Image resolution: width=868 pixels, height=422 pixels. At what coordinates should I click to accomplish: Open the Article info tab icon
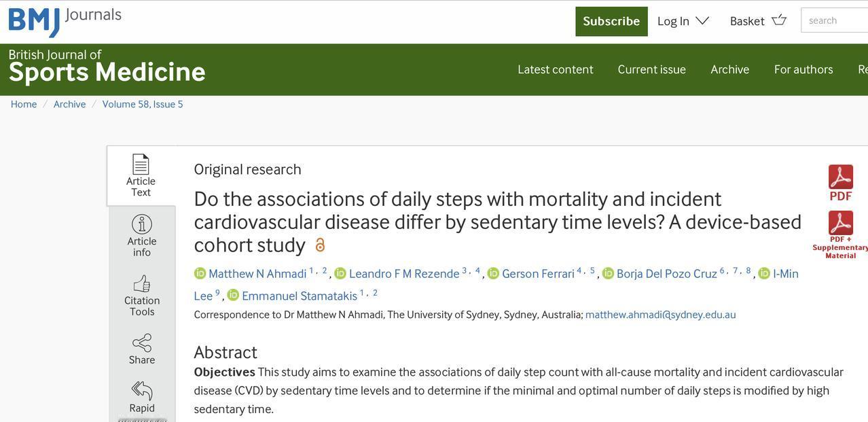click(142, 224)
